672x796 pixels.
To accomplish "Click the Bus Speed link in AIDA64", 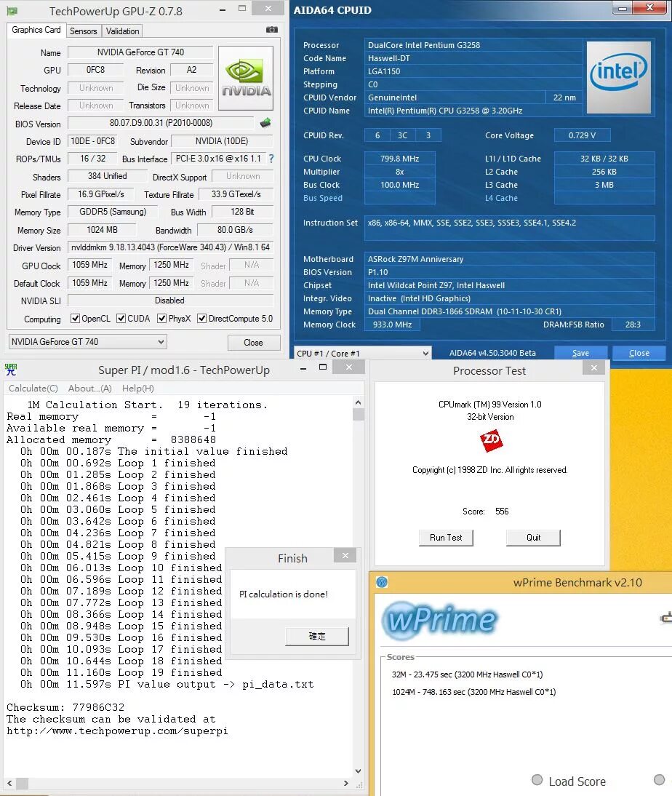I will [323, 198].
